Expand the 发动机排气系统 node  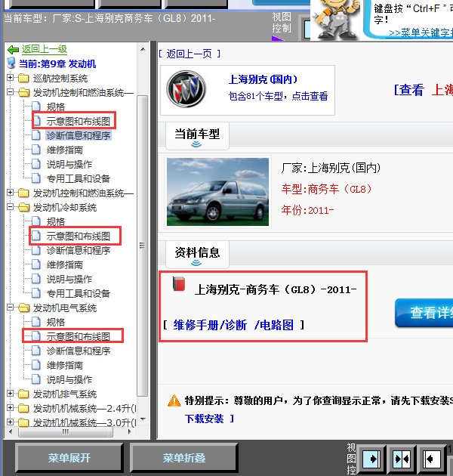(10, 394)
